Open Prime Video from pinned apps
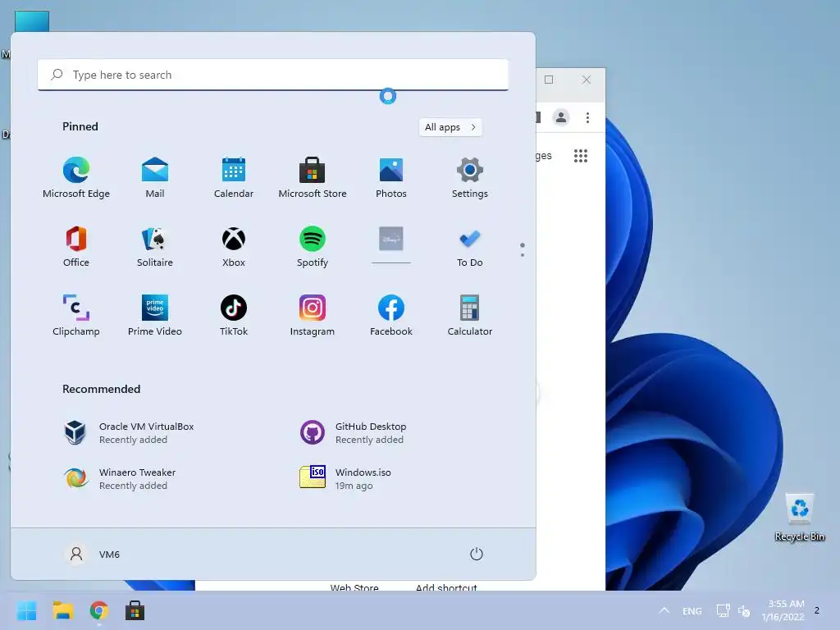The height and width of the screenshot is (630, 840). click(x=155, y=315)
